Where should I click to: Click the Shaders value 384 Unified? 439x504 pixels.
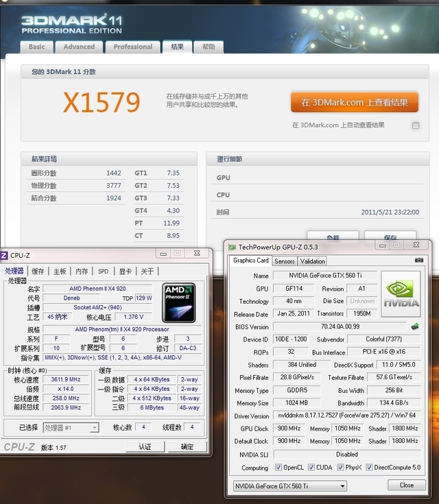[x=302, y=365]
